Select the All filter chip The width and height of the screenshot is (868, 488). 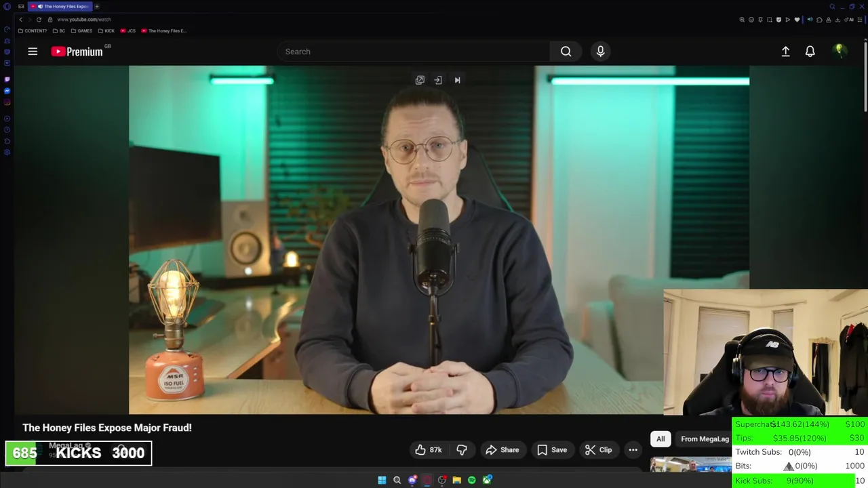tap(660, 439)
